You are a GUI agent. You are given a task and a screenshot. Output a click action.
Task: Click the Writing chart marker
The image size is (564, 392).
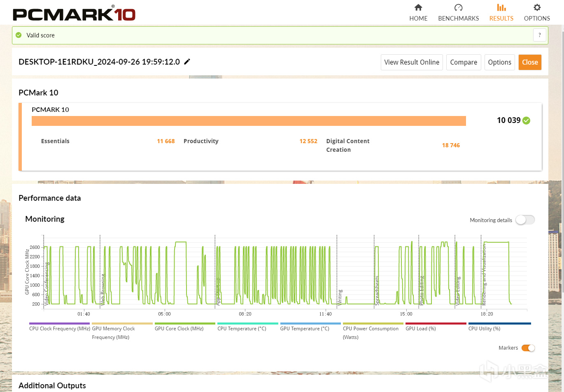(340, 297)
